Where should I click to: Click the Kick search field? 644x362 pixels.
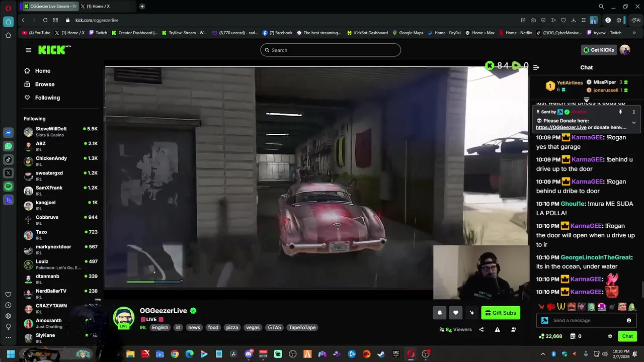click(x=331, y=50)
